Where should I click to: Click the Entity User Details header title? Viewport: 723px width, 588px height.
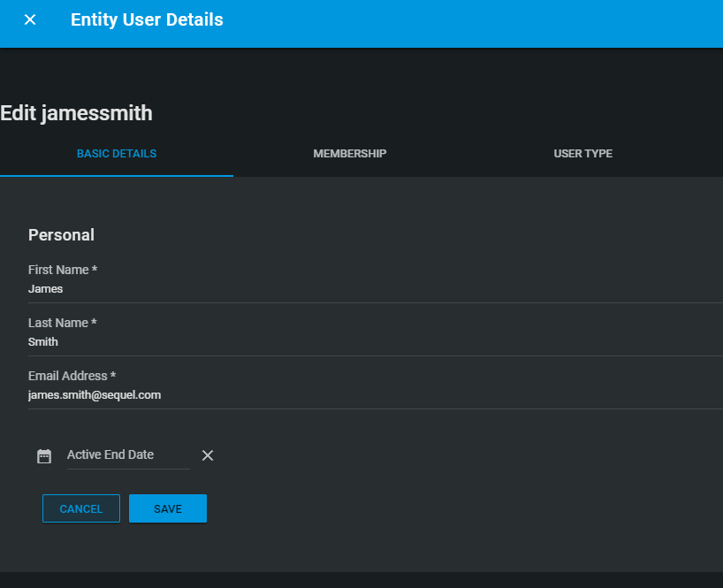tap(147, 19)
